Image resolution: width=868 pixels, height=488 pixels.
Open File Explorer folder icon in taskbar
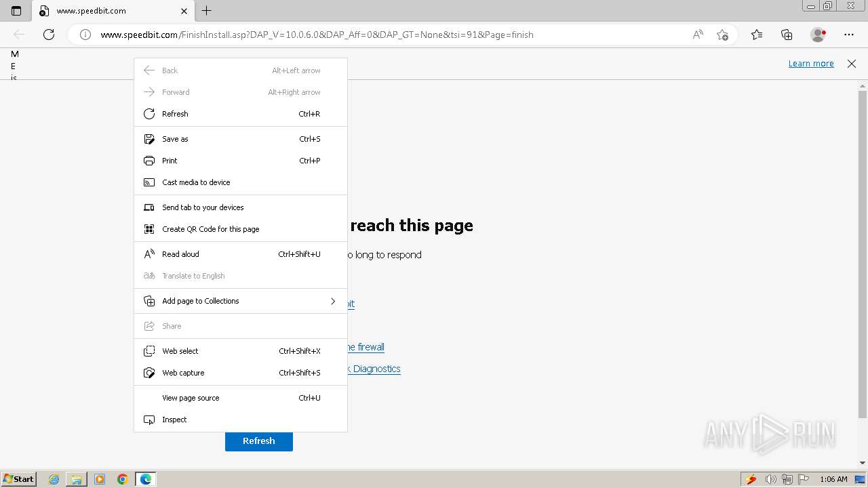(x=77, y=479)
